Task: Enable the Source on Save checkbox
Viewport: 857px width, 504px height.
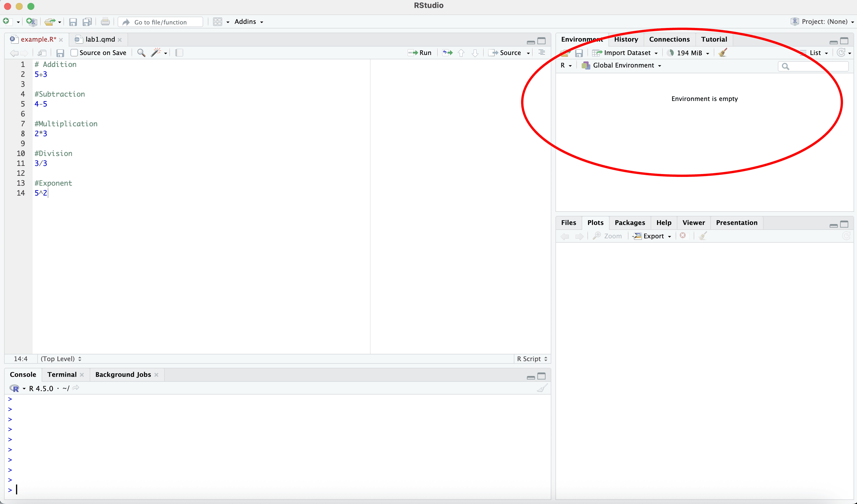Action: coord(74,53)
